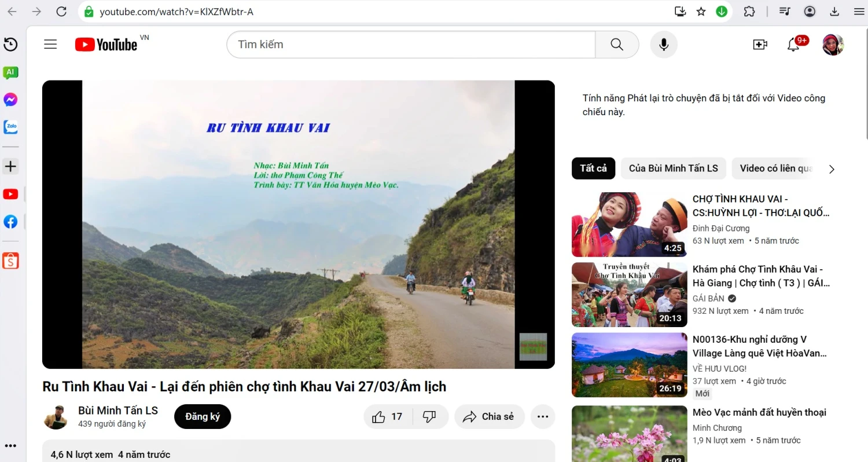Open the Bùi Minh Tấn LS channel

coord(118,410)
